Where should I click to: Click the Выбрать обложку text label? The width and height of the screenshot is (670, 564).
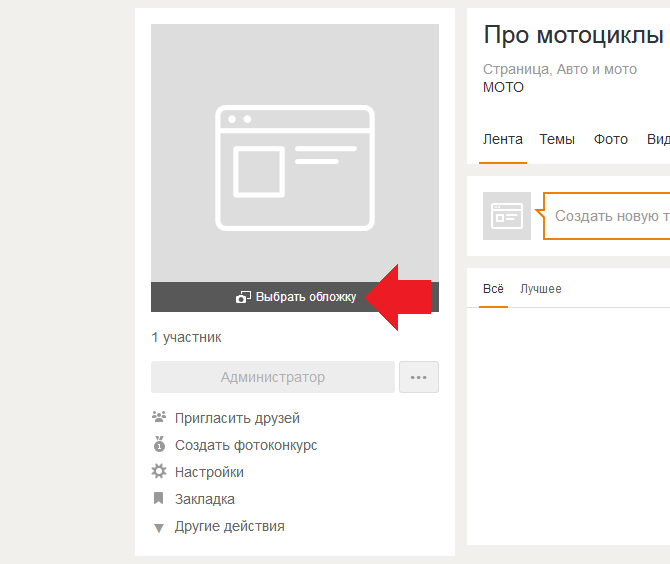point(305,297)
